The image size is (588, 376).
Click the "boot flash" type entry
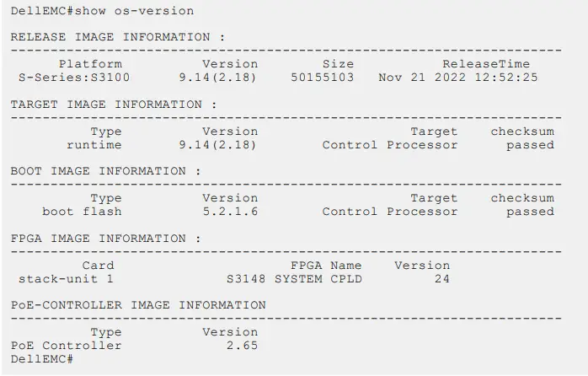click(x=82, y=212)
